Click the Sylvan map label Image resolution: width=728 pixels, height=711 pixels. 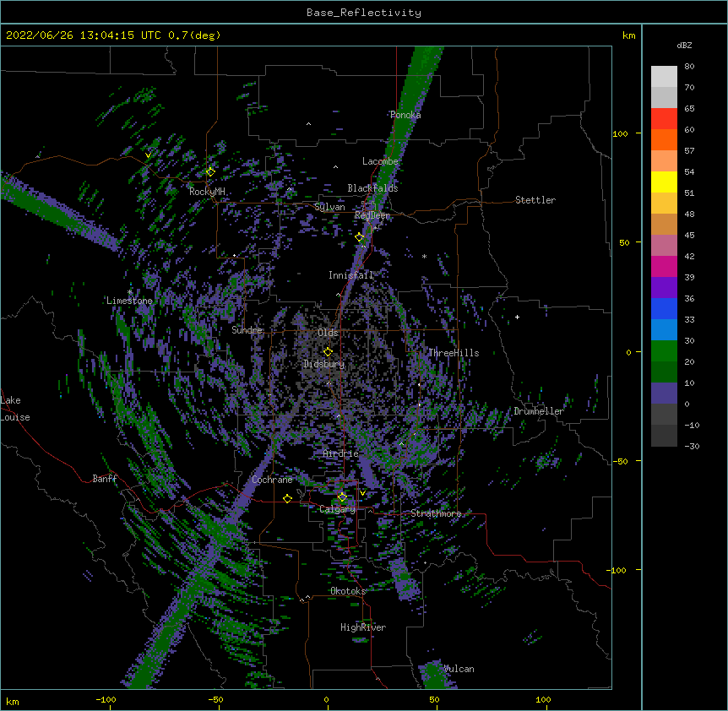(x=329, y=207)
